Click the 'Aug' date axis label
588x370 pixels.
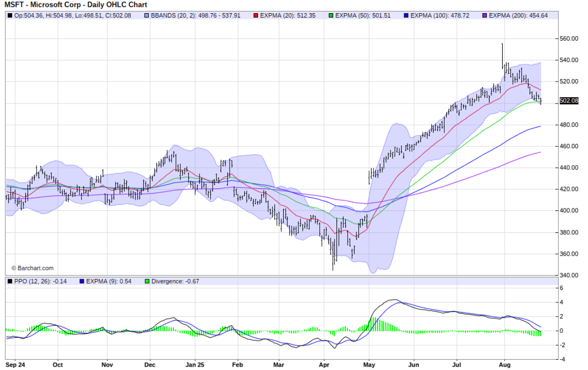[x=504, y=365]
